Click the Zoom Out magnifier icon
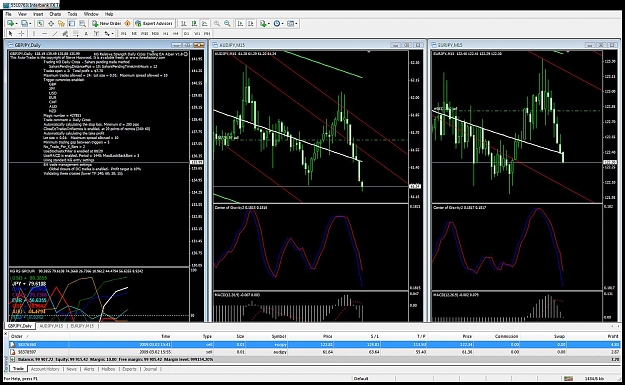This screenshot has width=625, height=385. [227, 24]
